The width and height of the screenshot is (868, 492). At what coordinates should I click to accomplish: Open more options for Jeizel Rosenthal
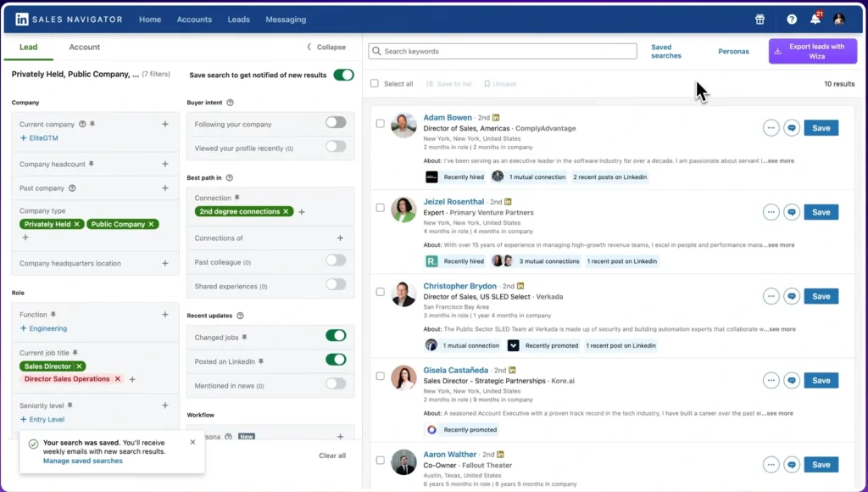point(771,212)
